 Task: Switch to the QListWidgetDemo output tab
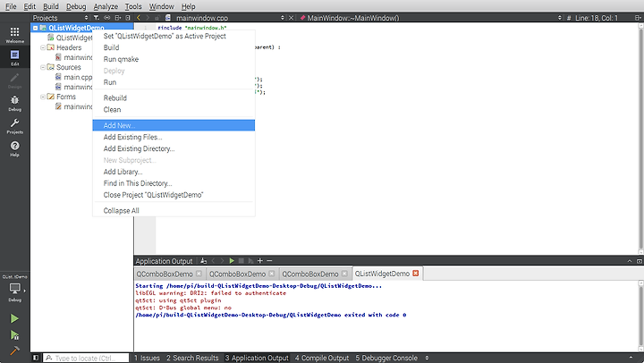pos(382,274)
